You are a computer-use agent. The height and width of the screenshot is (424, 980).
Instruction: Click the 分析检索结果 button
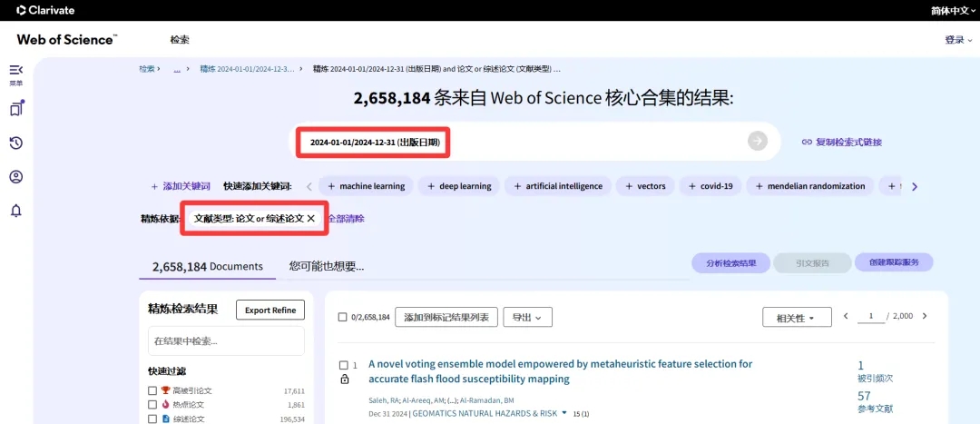(730, 262)
